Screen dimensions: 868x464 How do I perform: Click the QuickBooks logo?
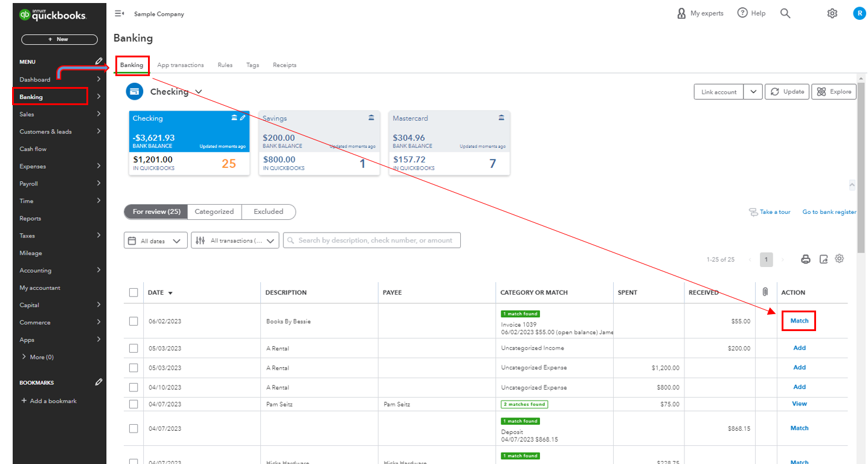click(53, 14)
